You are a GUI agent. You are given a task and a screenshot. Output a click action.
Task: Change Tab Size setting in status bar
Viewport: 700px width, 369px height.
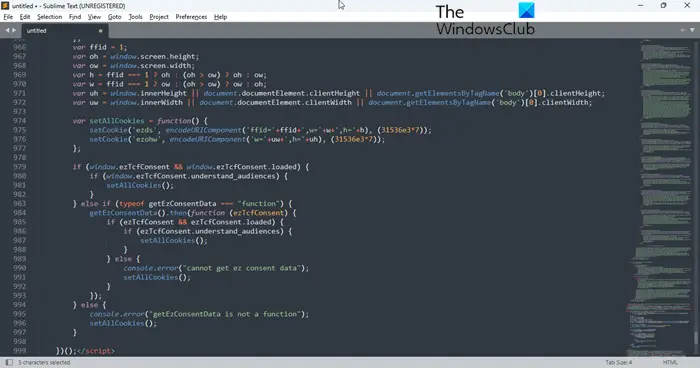619,362
